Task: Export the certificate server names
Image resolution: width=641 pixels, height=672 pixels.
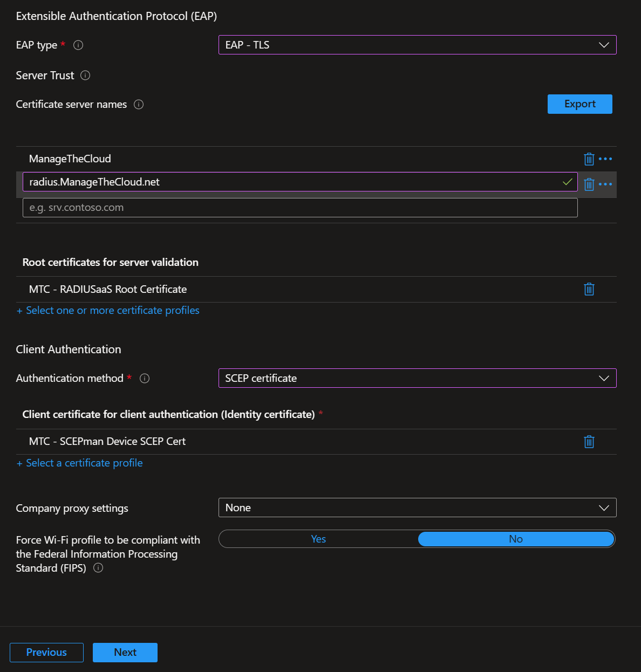Action: 579,104
